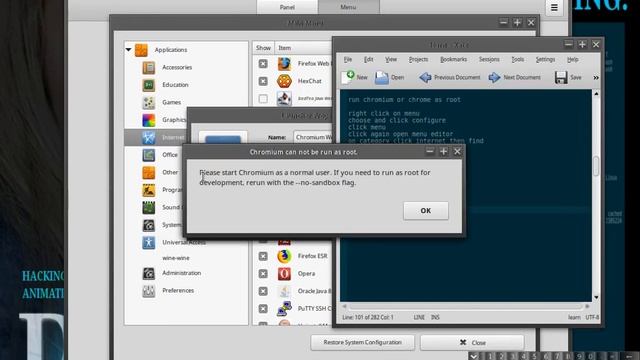Select Education category icon in the menu editor
The image size is (640, 360).
point(149,85)
